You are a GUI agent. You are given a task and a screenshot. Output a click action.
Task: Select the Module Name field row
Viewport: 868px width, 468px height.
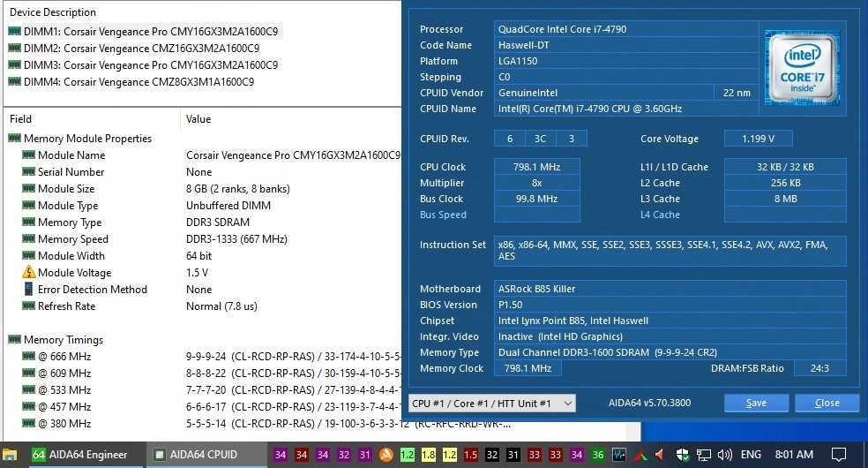210,155
